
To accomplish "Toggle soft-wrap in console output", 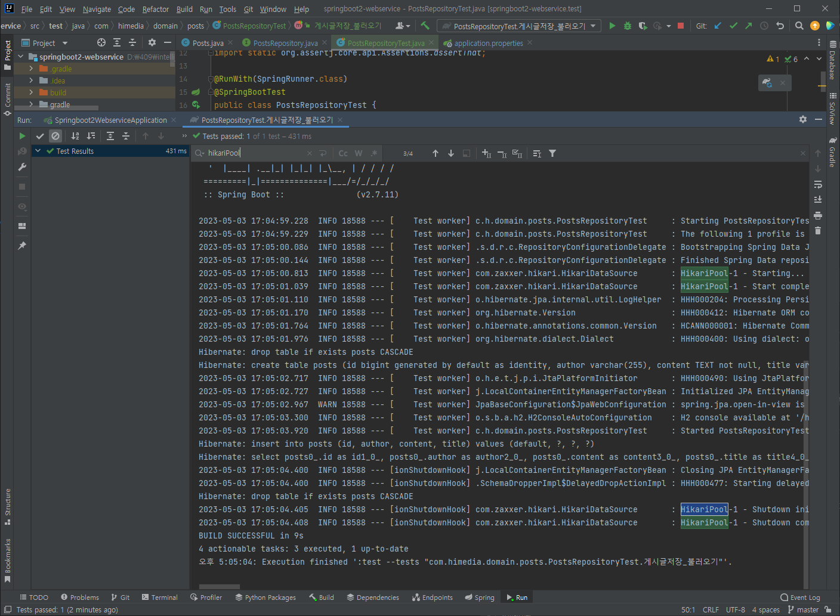I will pyautogui.click(x=818, y=184).
